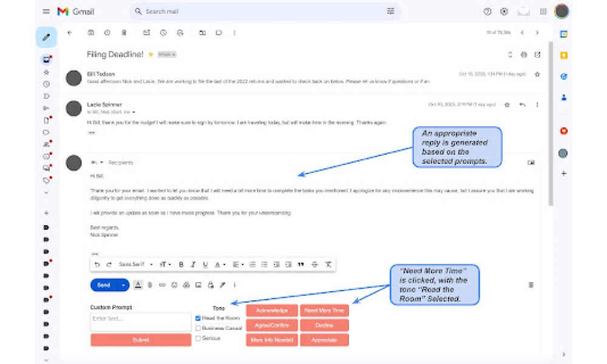Image resolution: width=607 pixels, height=364 pixels.
Task: Open the Support help icon
Action: [487, 12]
